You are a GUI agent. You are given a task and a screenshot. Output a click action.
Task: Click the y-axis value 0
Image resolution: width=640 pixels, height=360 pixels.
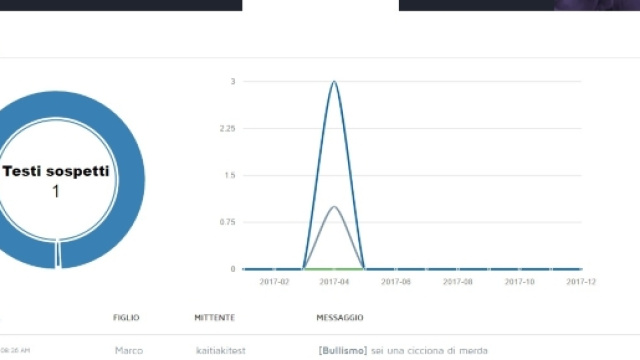233,269
